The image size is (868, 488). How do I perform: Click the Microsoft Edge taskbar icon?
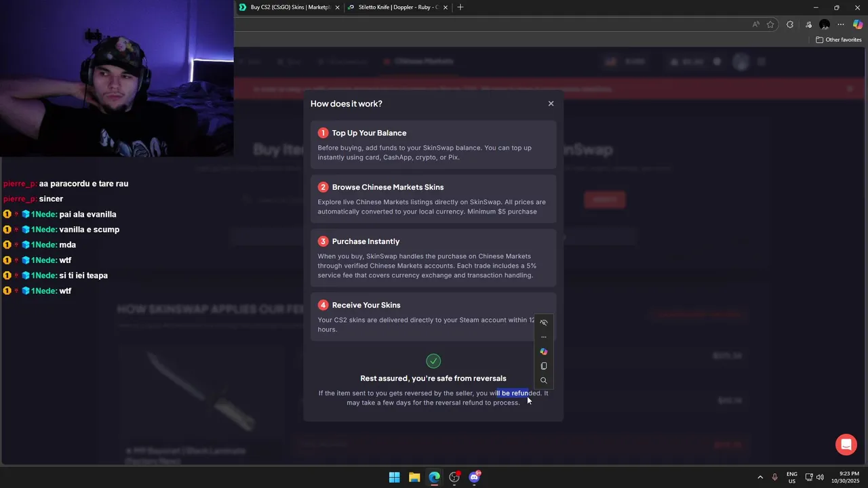coord(434,477)
